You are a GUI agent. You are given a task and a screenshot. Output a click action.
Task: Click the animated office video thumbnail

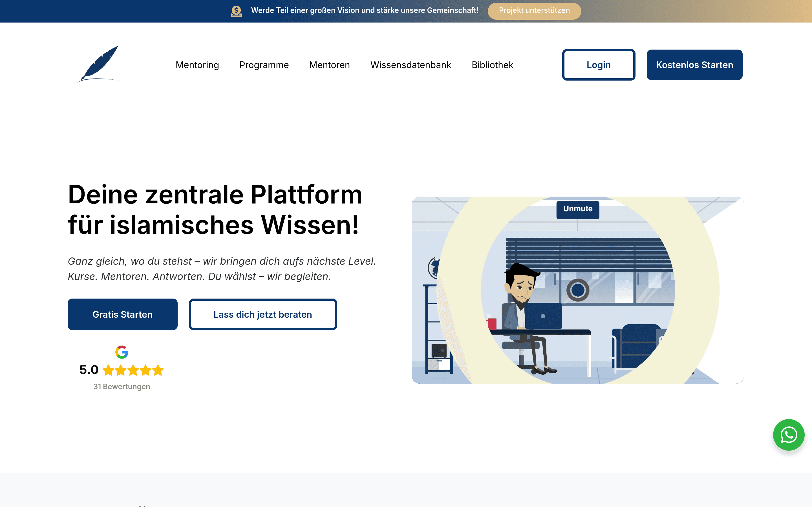tap(577, 290)
